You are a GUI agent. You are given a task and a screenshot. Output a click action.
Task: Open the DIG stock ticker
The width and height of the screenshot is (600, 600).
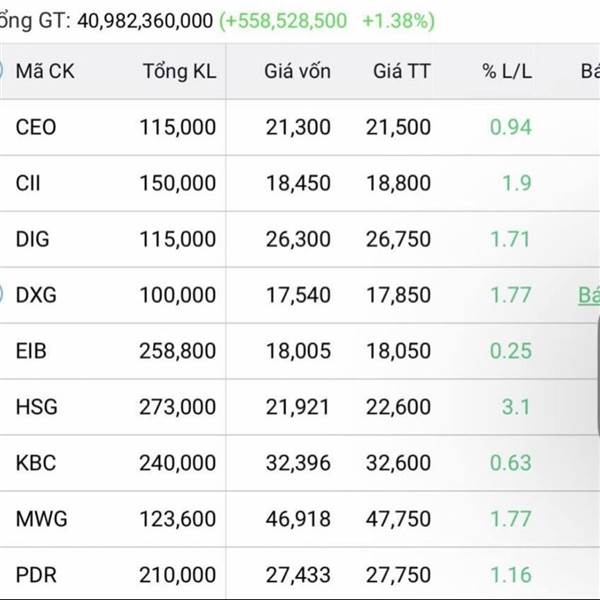[33, 239]
